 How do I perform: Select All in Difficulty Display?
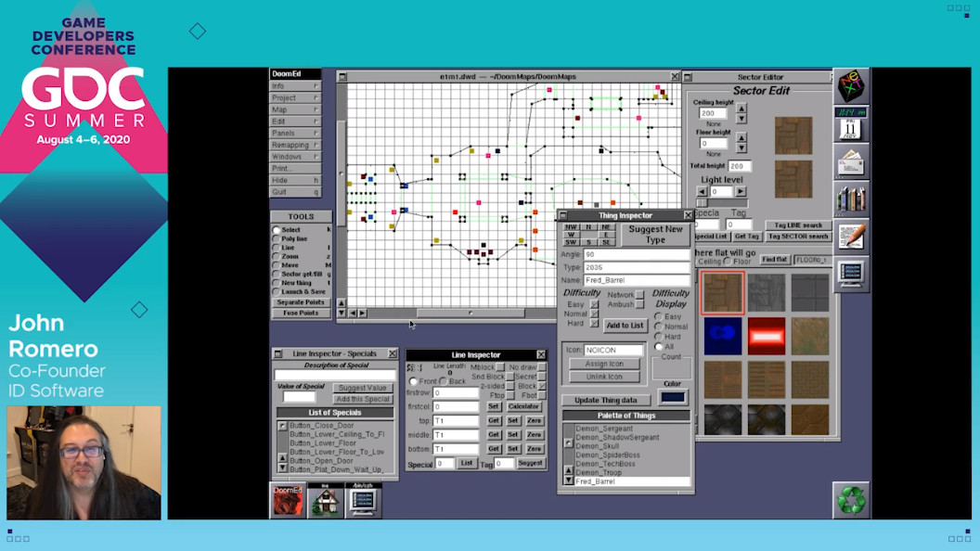point(659,346)
